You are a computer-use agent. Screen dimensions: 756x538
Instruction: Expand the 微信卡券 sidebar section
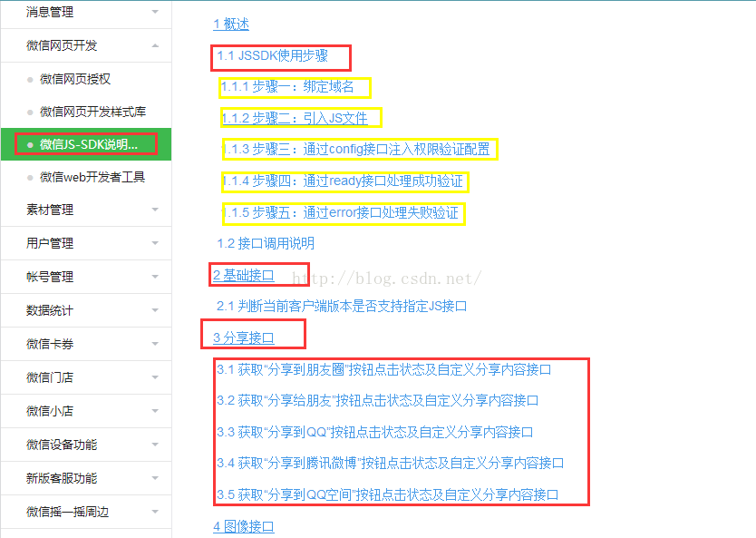[x=155, y=344]
